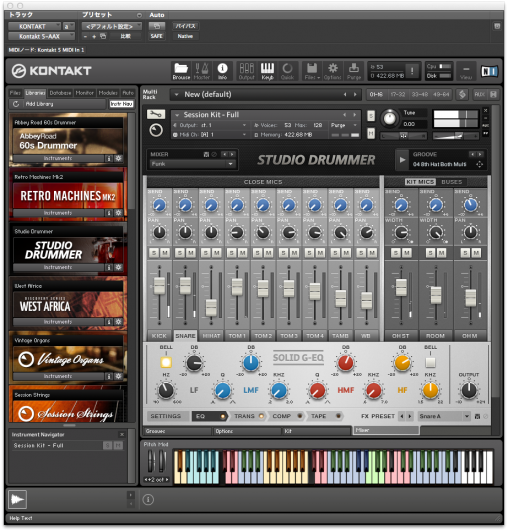Viewport: 508px width, 531px height.
Task: Select MIDI channels 17-32 page
Action: (x=398, y=94)
